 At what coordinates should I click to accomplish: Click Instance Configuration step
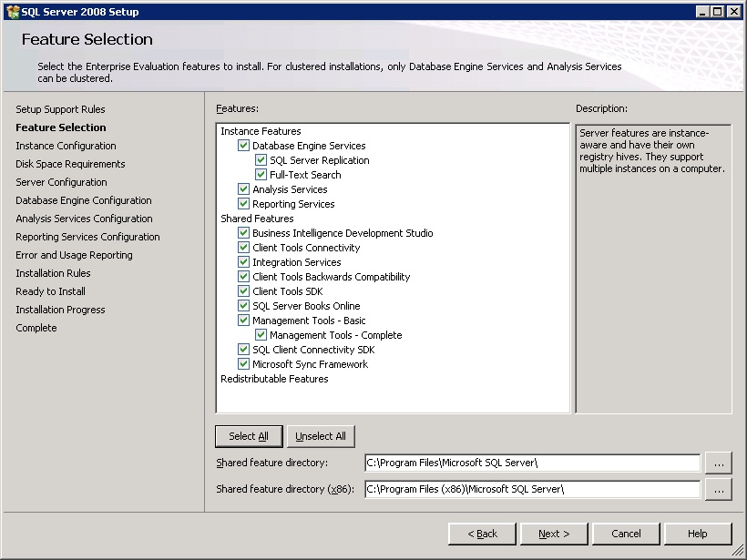point(66,146)
